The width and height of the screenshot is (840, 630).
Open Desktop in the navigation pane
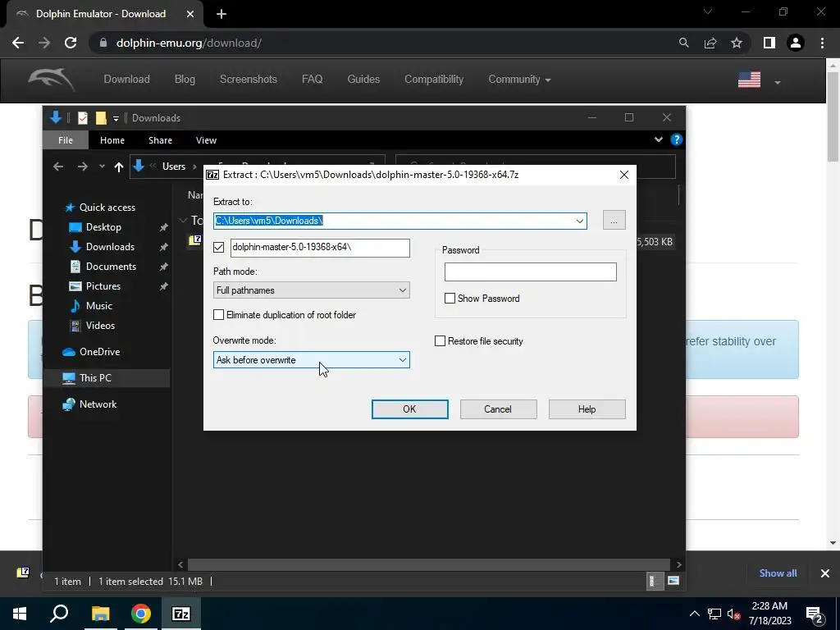coord(103,227)
